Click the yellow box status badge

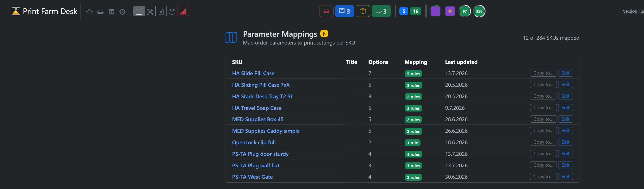click(x=363, y=11)
